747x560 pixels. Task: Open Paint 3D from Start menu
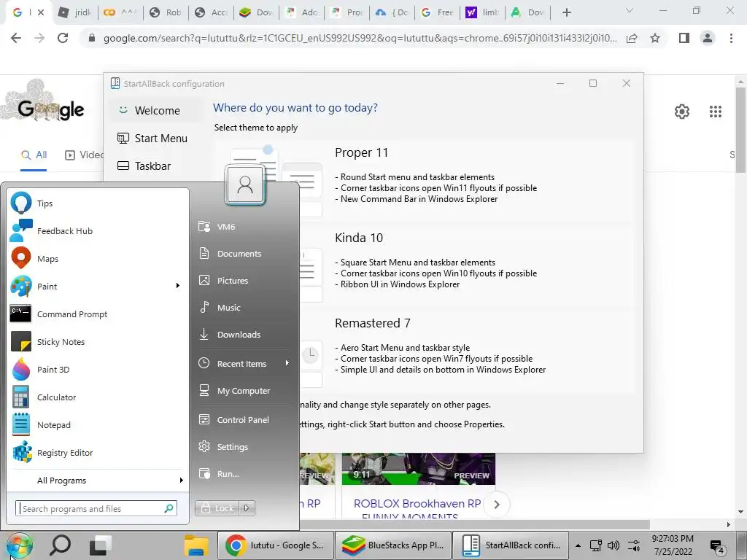(x=98, y=370)
